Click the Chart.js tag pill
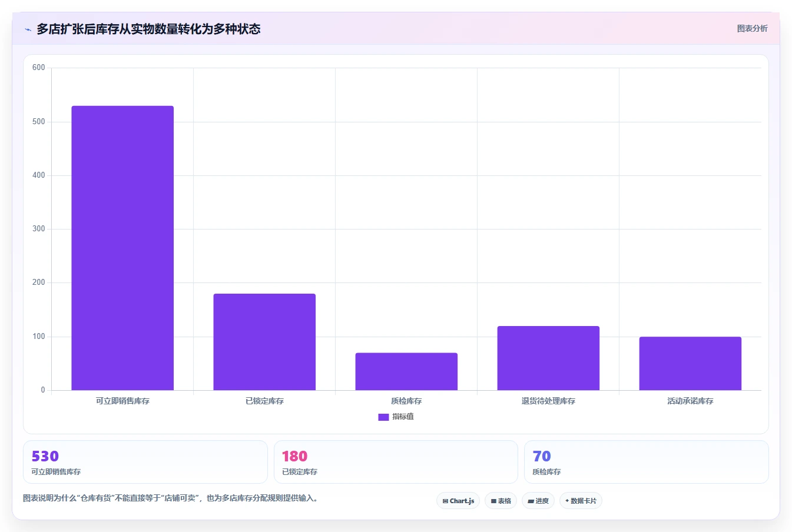 click(x=458, y=501)
